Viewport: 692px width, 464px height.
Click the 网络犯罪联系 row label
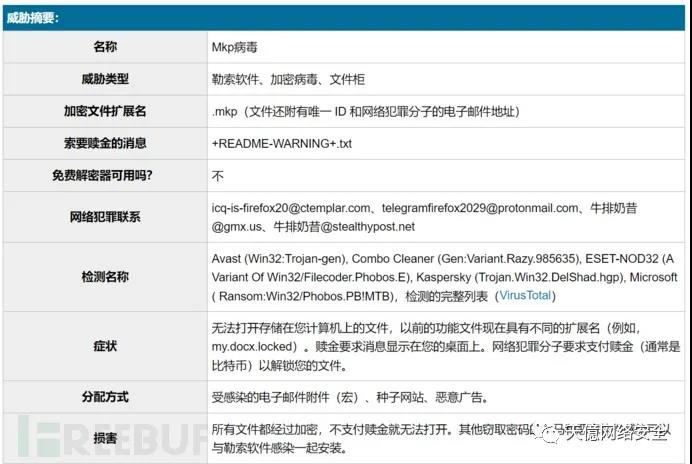pyautogui.click(x=104, y=217)
